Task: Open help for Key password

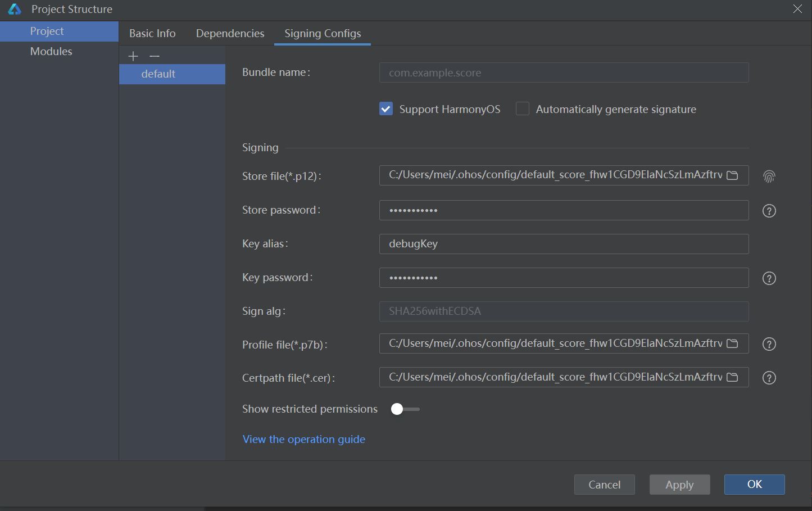Action: (769, 278)
